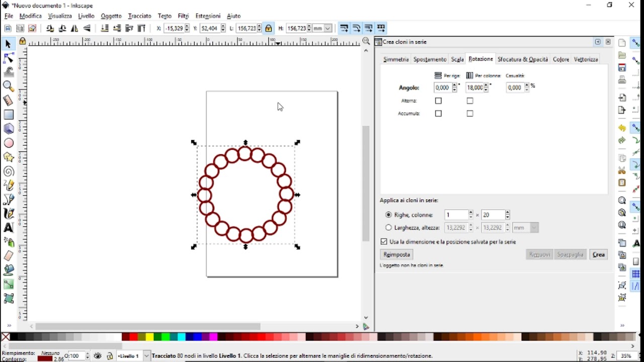Uncheck Usa la dimensione e la posizione salvata
The height and width of the screenshot is (362, 644).
384,242
